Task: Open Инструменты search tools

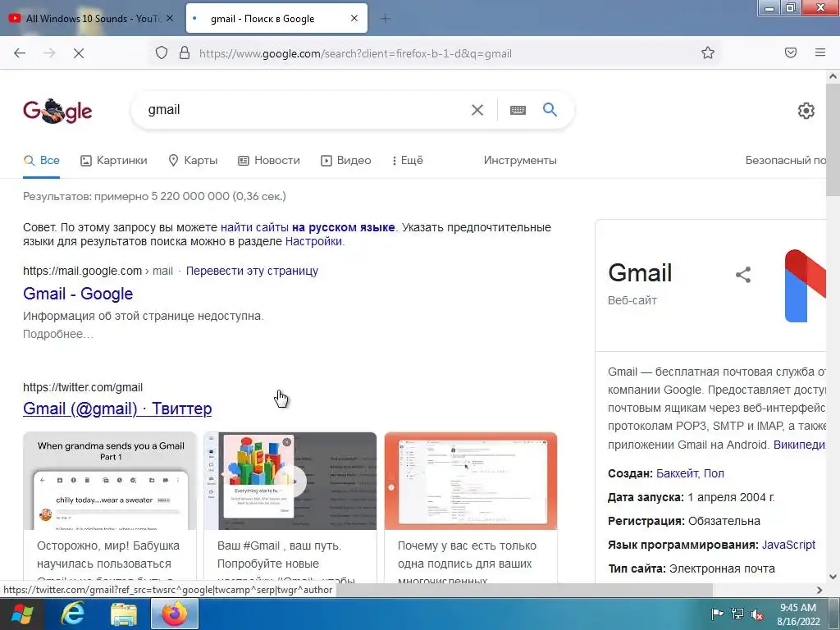Action: [x=519, y=160]
